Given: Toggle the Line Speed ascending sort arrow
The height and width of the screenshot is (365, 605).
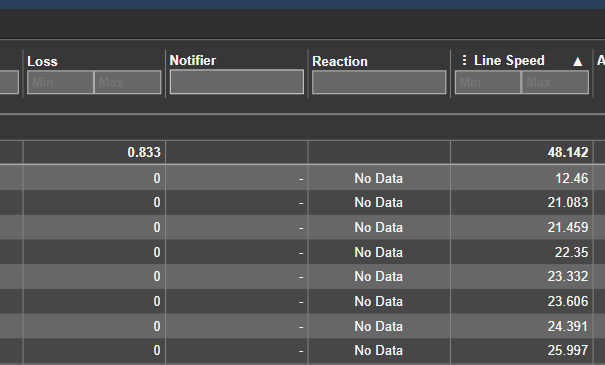Looking at the screenshot, I should tap(578, 61).
